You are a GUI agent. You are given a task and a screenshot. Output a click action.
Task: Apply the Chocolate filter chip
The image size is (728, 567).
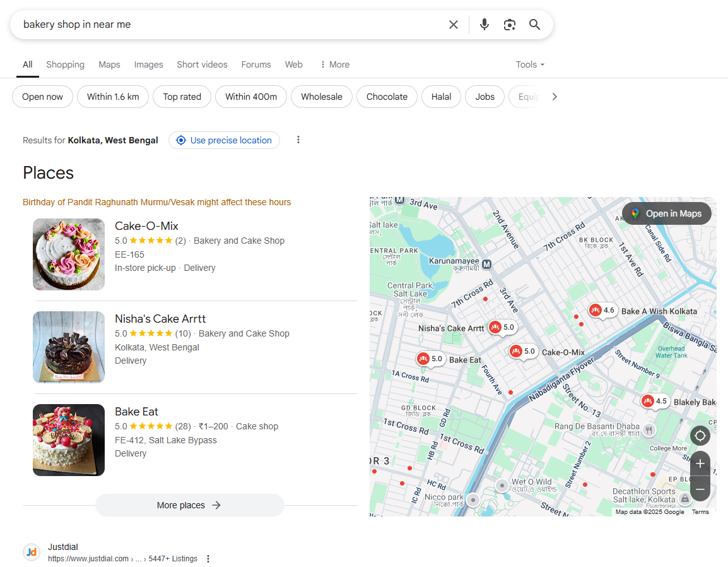click(x=387, y=97)
